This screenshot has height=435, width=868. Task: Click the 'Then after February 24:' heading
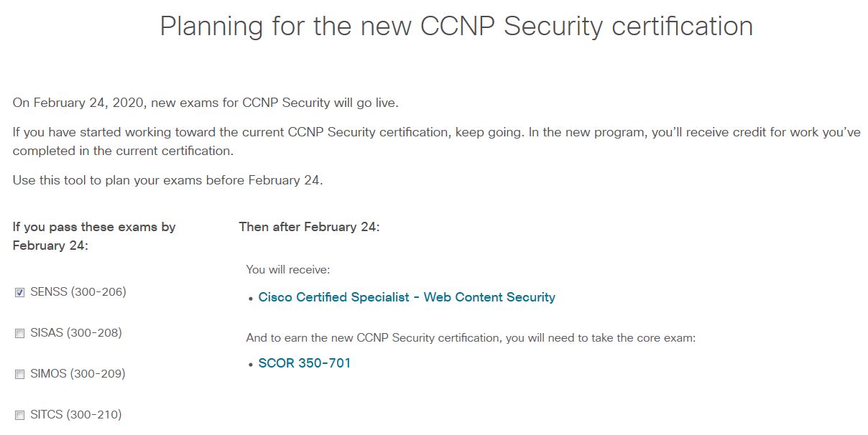(x=309, y=227)
